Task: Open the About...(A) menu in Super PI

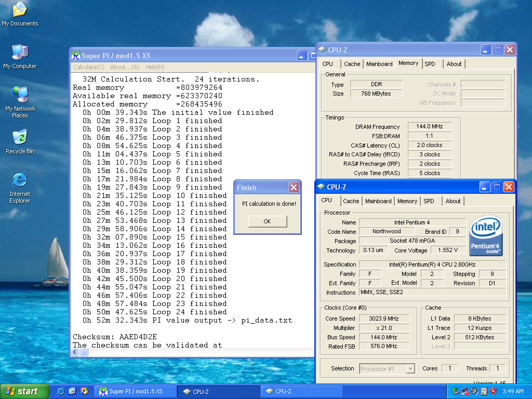Action: (x=125, y=67)
